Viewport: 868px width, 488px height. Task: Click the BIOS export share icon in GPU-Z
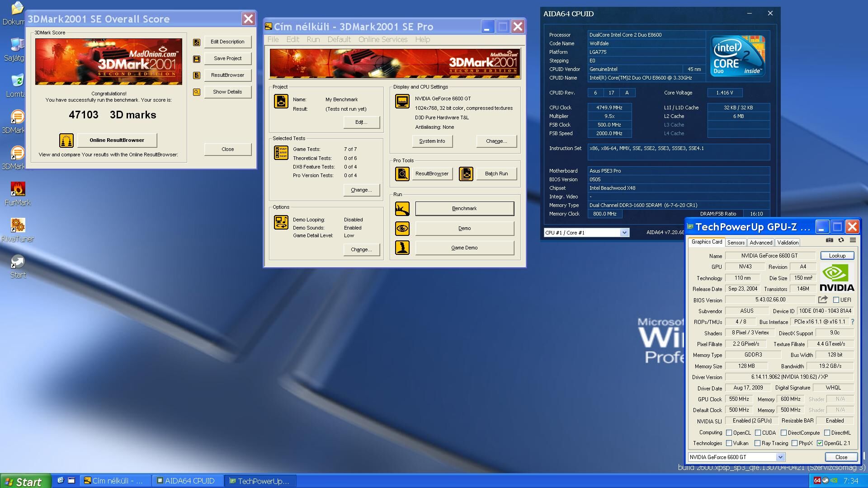point(823,300)
